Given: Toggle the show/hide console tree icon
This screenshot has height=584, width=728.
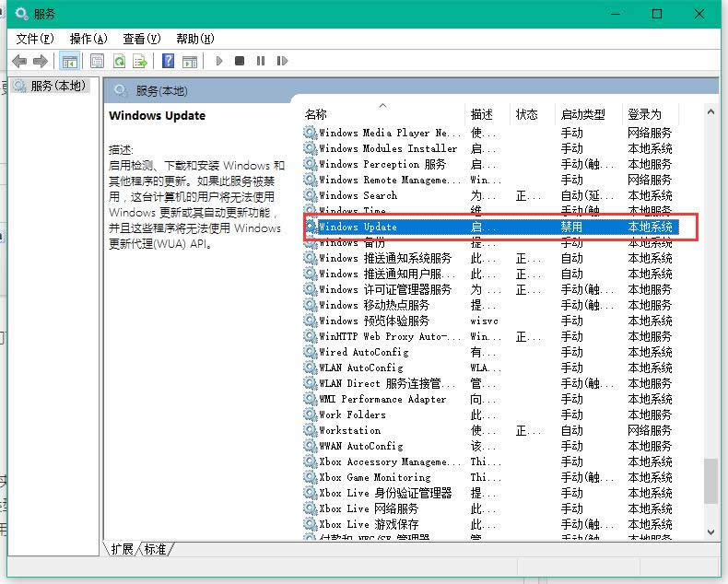Looking at the screenshot, I should [68, 61].
